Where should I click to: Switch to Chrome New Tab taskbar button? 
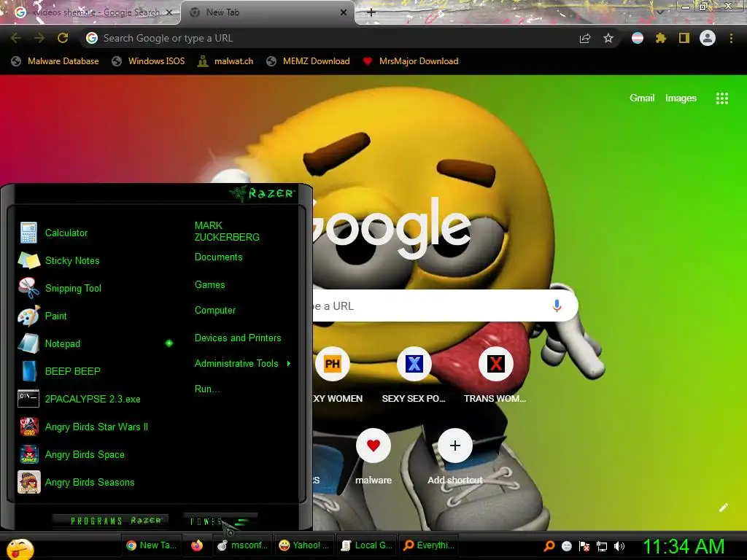point(152,545)
